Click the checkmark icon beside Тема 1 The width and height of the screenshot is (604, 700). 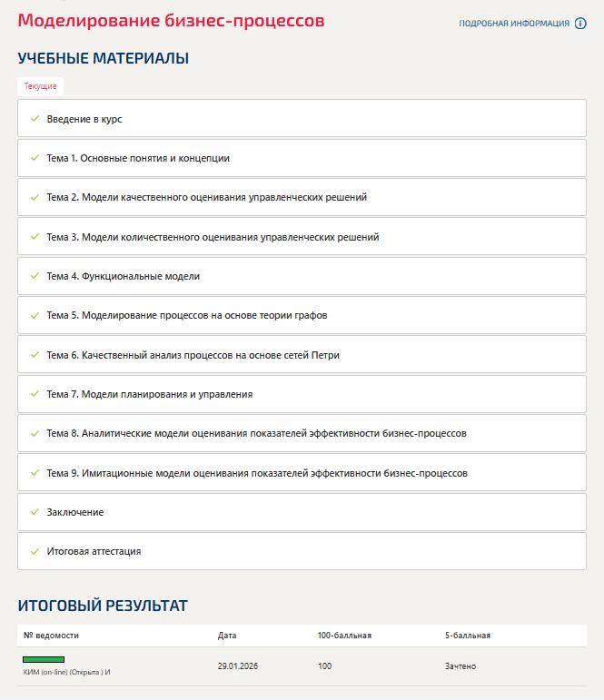tap(35, 158)
